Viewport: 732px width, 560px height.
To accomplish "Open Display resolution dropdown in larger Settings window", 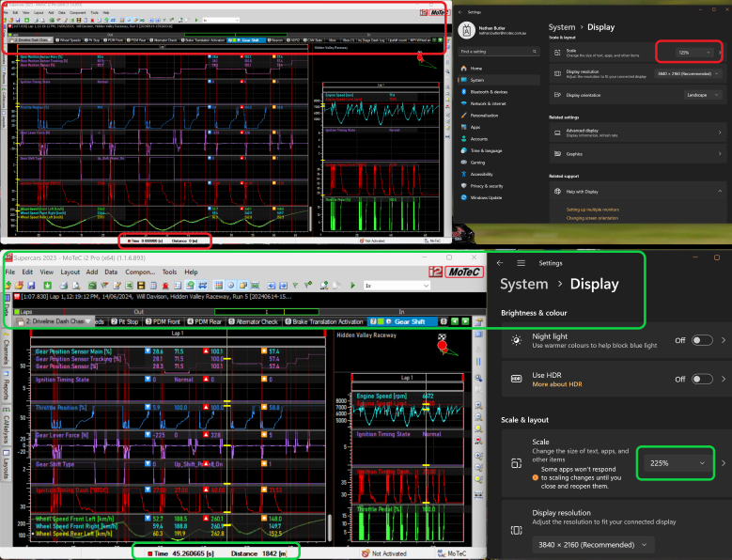I will tap(593, 545).
